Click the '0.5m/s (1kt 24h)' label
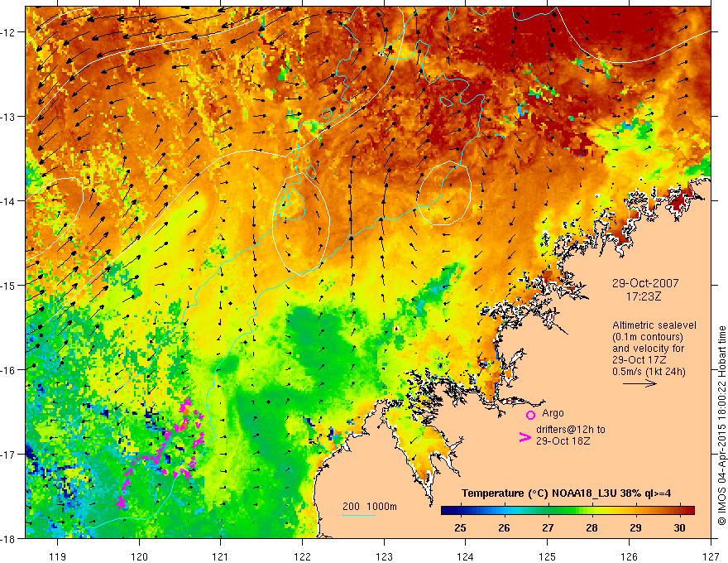The height and width of the screenshot is (563, 728). click(x=649, y=372)
